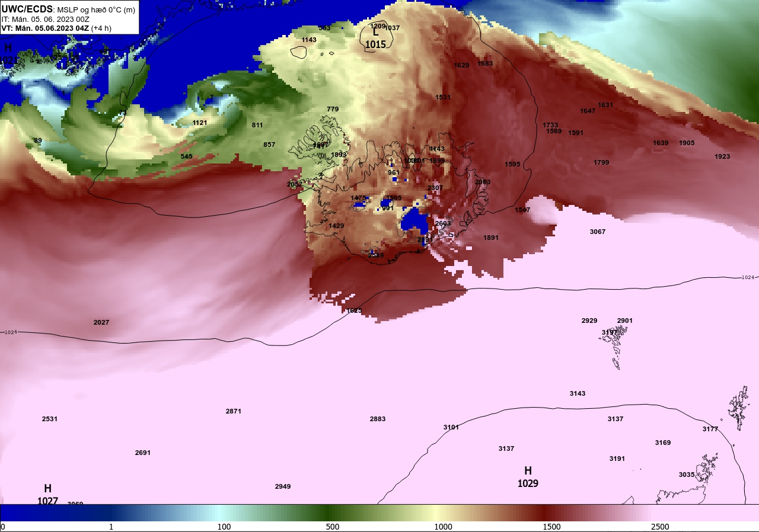759x532 pixels.
Task: Click the height value 1547
Action: coord(522,210)
